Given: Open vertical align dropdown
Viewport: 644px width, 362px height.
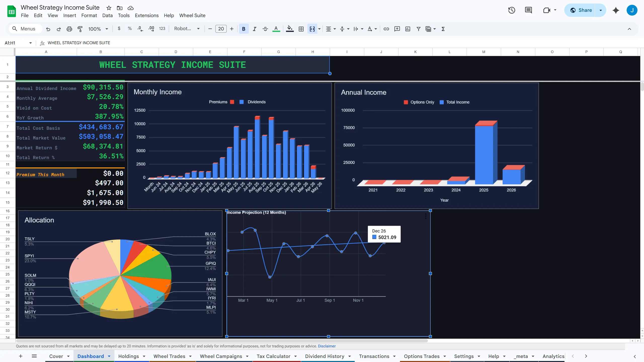Looking at the screenshot, I should (345, 29).
